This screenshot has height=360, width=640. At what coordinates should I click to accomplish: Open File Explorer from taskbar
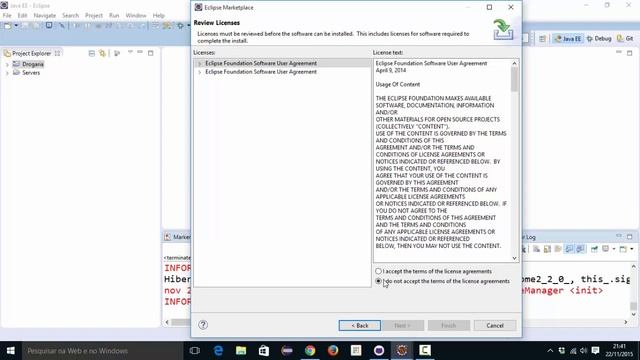pos(241,351)
